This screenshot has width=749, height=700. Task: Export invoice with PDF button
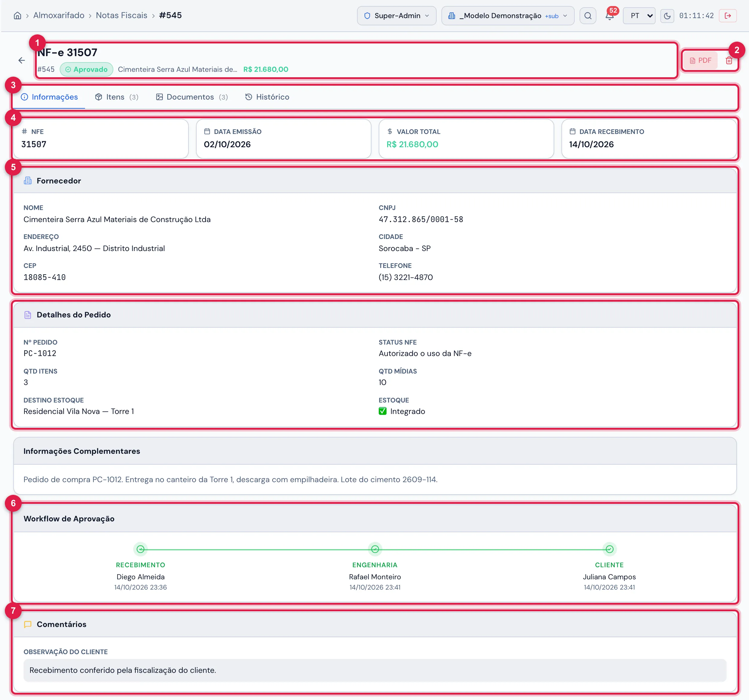tap(700, 60)
